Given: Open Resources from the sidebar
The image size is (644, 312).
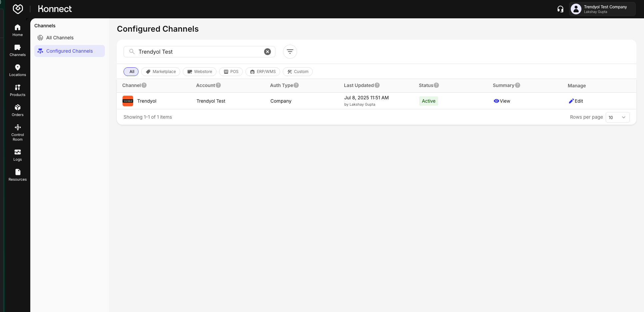Looking at the screenshot, I should pos(18,175).
